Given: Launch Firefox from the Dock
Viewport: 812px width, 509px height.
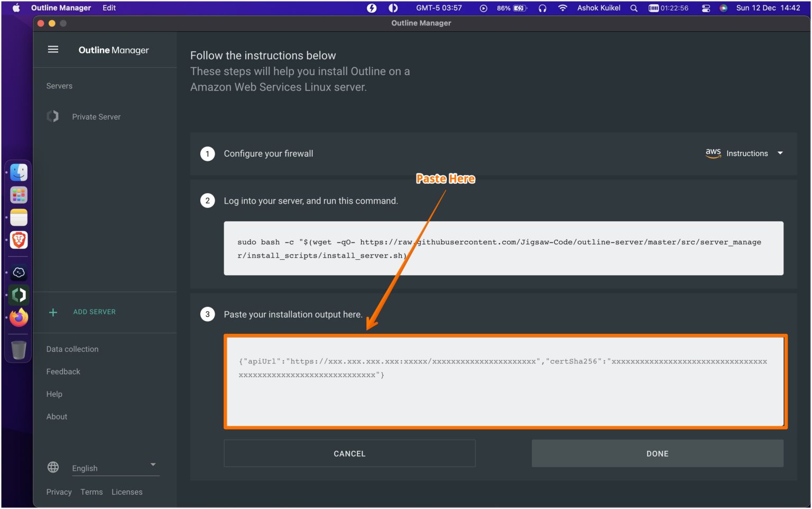Looking at the screenshot, I should [x=18, y=318].
